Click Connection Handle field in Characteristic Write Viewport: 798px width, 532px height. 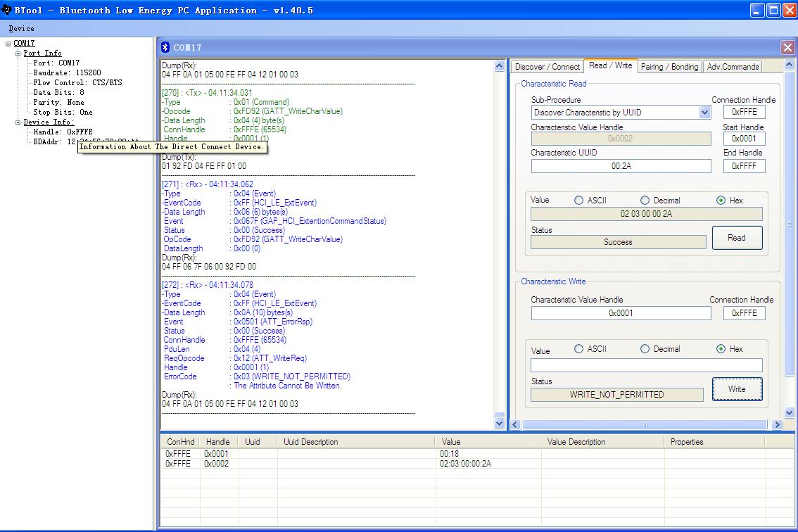pyautogui.click(x=744, y=313)
